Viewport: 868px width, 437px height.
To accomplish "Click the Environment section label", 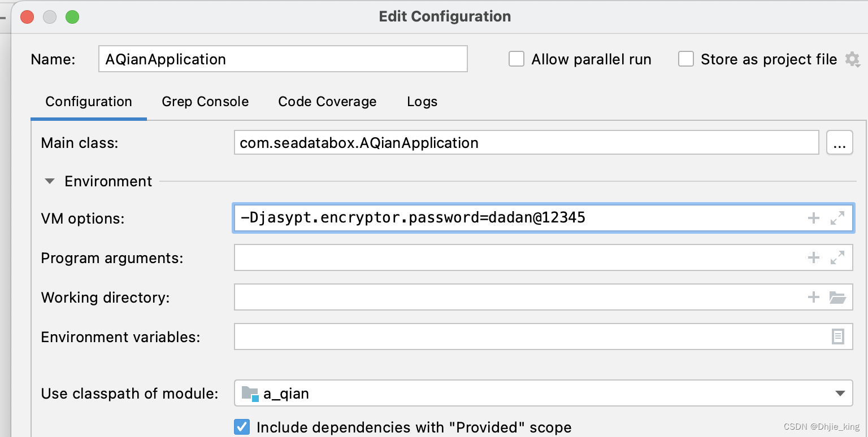I will (x=108, y=181).
